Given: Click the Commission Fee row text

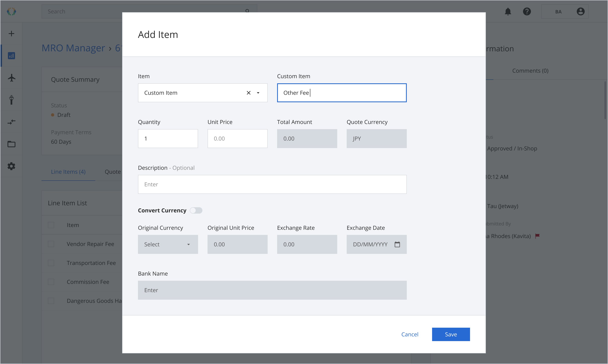Looking at the screenshot, I should [88, 282].
